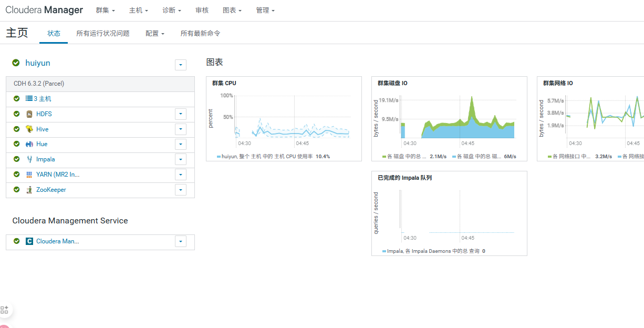Image resolution: width=644 pixels, height=328 pixels.
Task: Click the Cloudera Manager logo
Action: tap(44, 10)
